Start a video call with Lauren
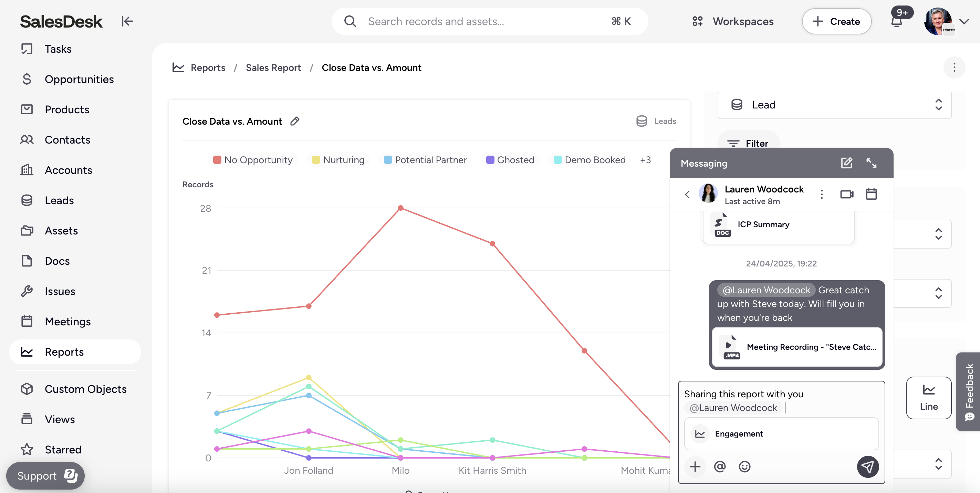 tap(846, 195)
